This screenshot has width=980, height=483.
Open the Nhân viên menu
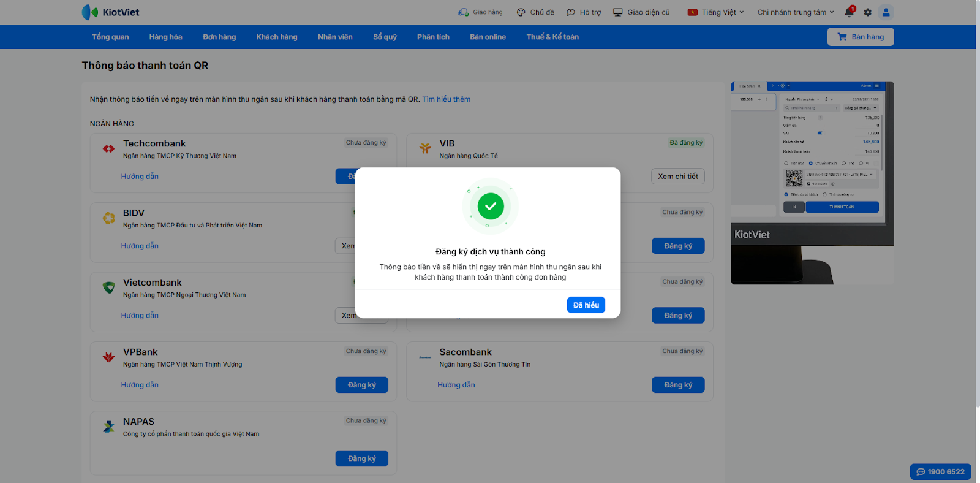[335, 37]
